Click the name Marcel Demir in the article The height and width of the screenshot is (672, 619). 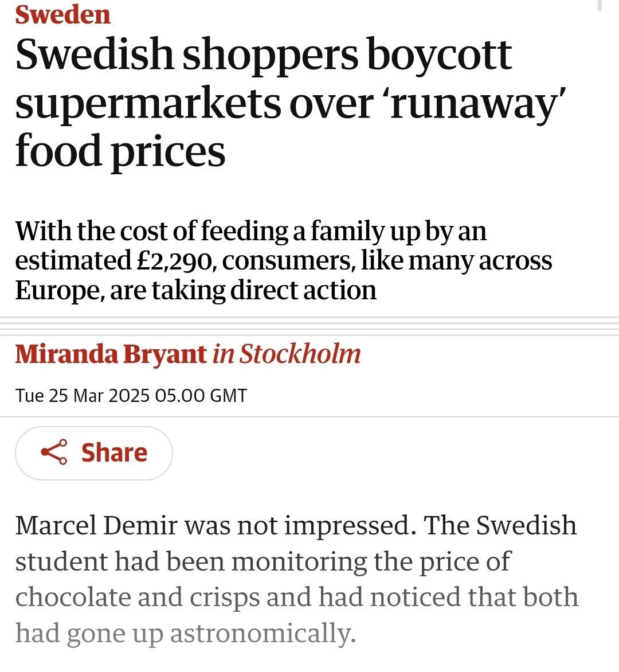(96, 525)
